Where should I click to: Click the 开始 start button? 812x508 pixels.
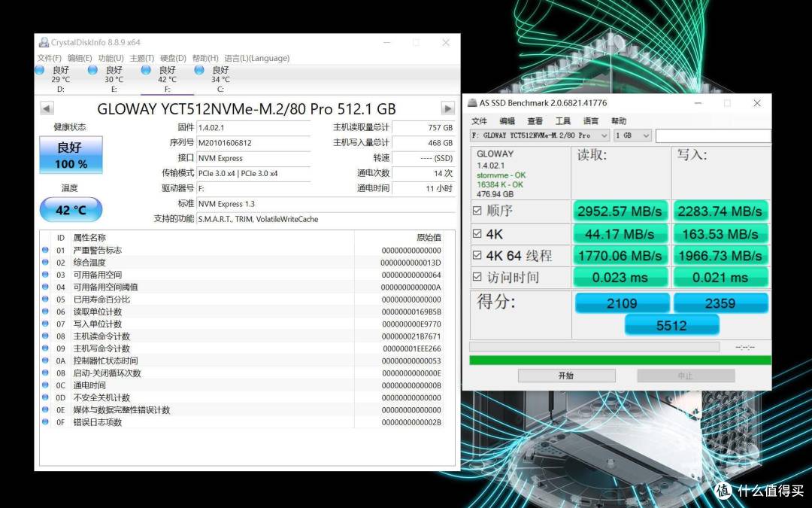(567, 376)
